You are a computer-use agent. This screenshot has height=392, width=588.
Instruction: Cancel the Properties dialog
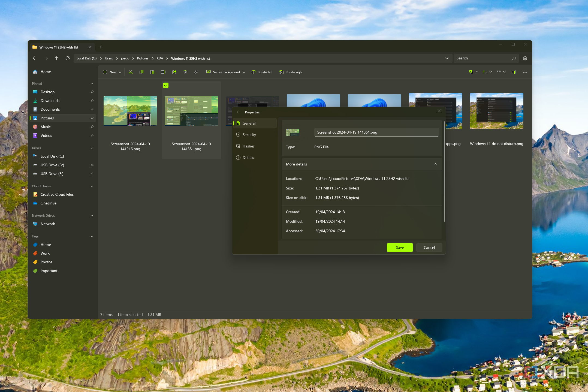[429, 248]
